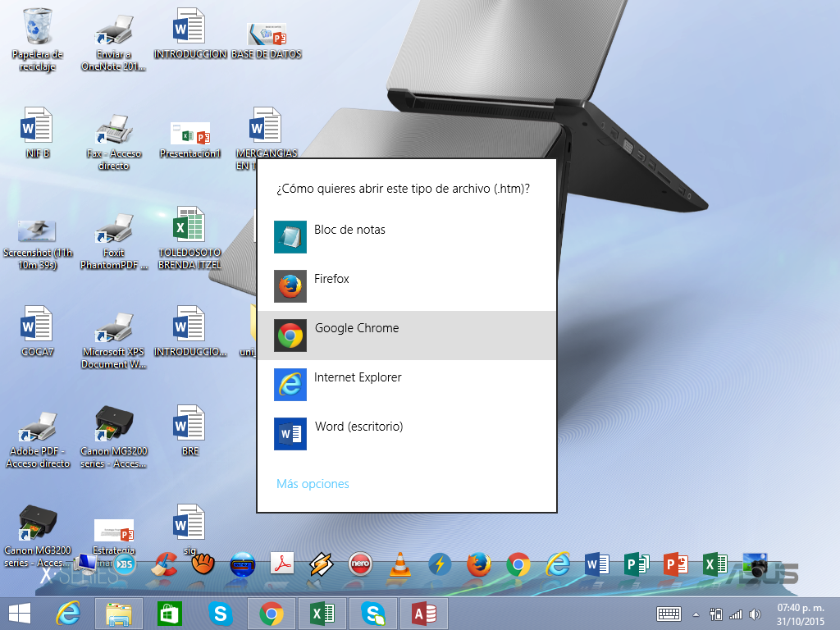Click the volume icon in system tray
The height and width of the screenshot is (630, 840).
[755, 614]
